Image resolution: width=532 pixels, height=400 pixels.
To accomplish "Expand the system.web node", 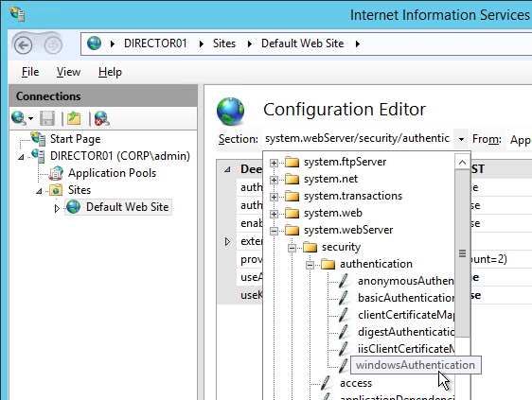I will click(x=274, y=214).
